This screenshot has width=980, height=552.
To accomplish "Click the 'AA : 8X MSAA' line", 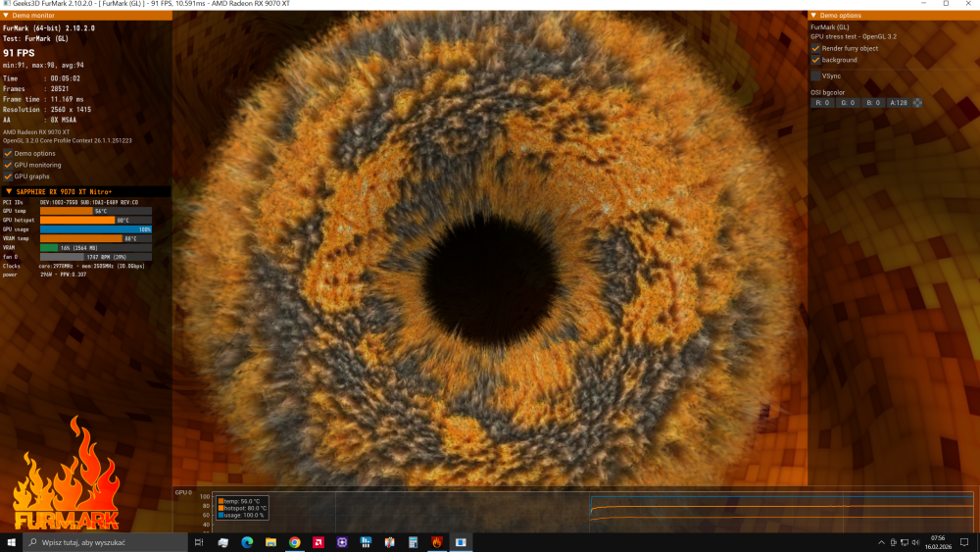I will (x=39, y=120).
